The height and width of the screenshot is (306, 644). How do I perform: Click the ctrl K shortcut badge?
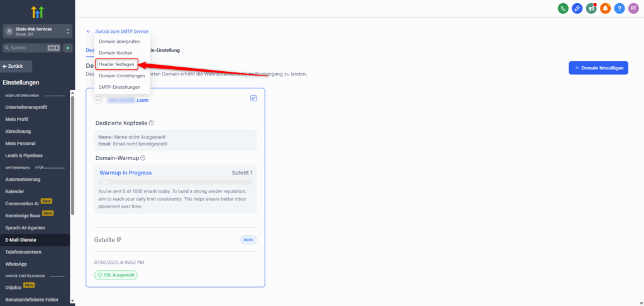point(53,48)
